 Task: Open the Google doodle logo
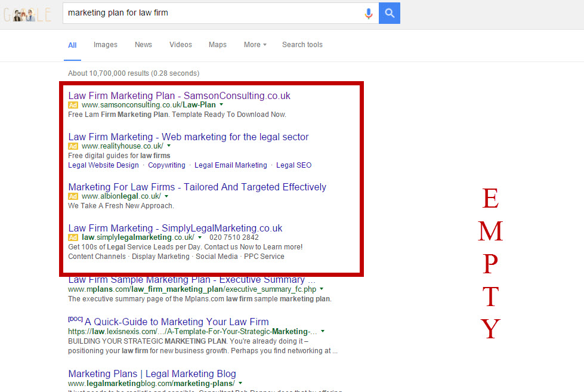coord(27,15)
